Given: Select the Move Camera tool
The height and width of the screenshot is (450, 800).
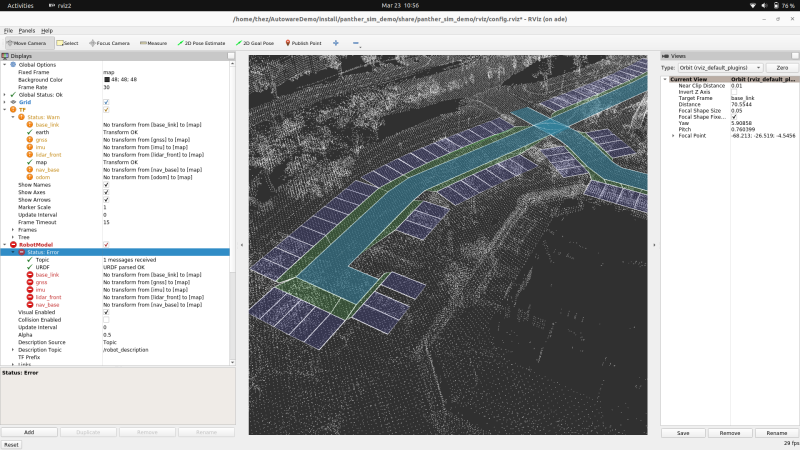Looking at the screenshot, I should pyautogui.click(x=29, y=43).
